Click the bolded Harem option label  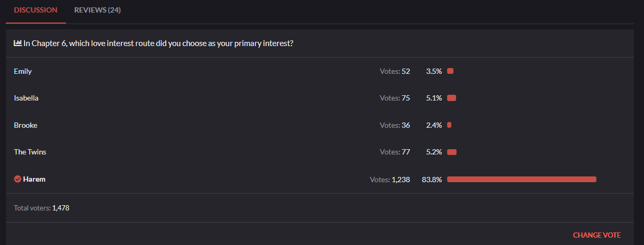(x=34, y=179)
